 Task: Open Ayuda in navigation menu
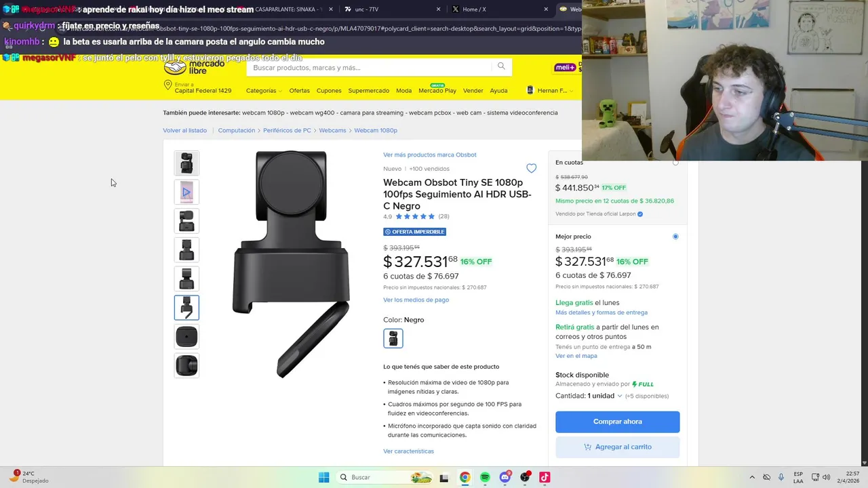coord(498,90)
